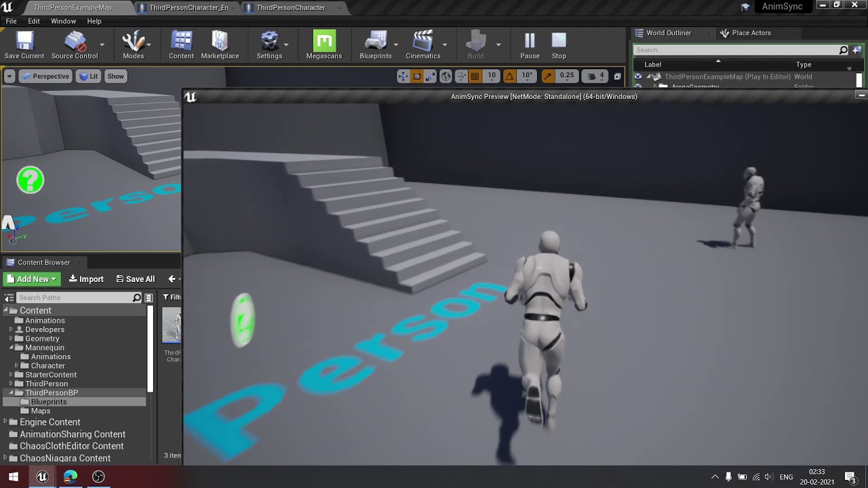Open the Megascans plugin icon
The image size is (868, 488).
click(x=324, y=45)
